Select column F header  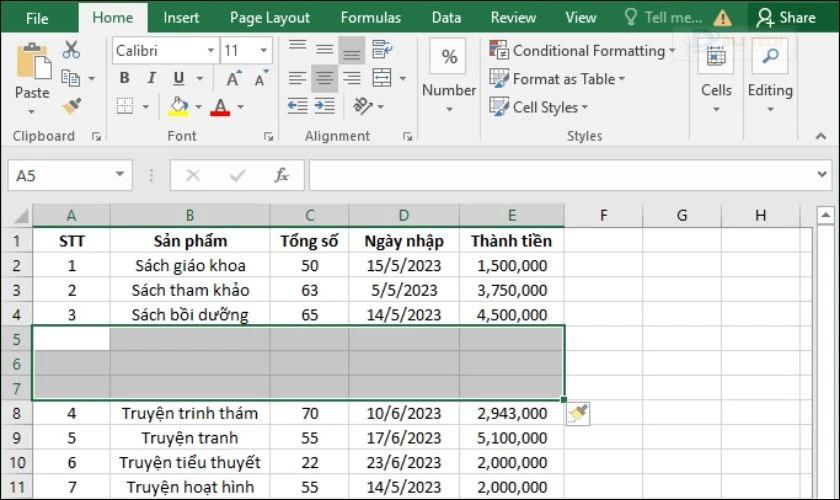click(603, 215)
